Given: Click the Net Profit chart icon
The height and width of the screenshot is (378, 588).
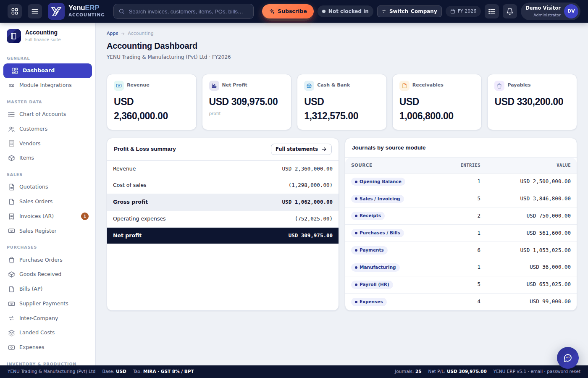Looking at the screenshot, I should (x=214, y=86).
